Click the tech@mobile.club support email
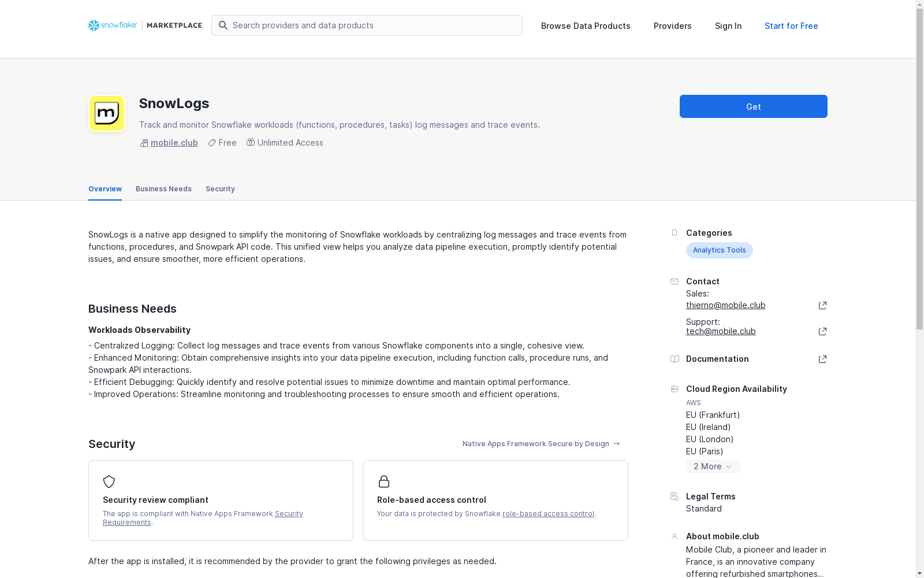This screenshot has height=578, width=924. click(721, 331)
